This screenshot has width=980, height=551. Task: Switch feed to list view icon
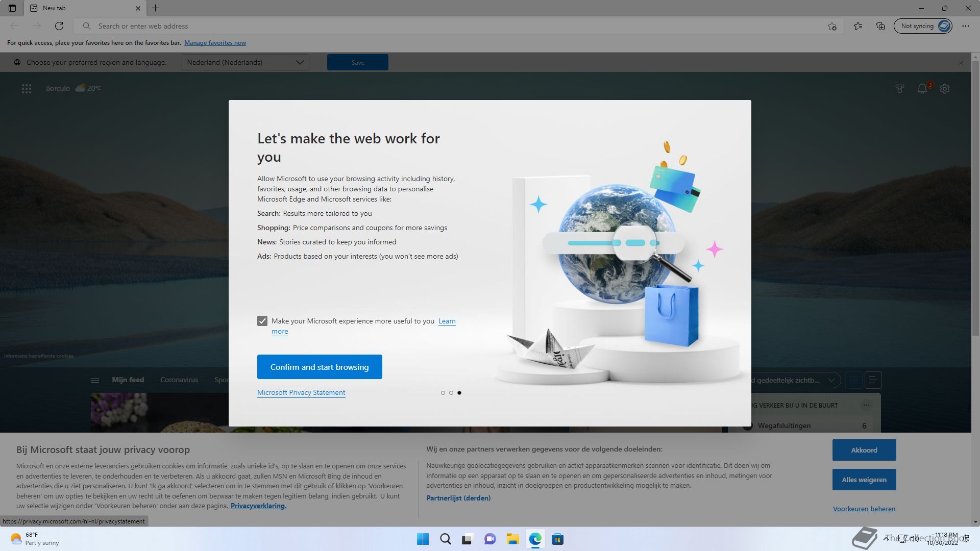tap(873, 380)
